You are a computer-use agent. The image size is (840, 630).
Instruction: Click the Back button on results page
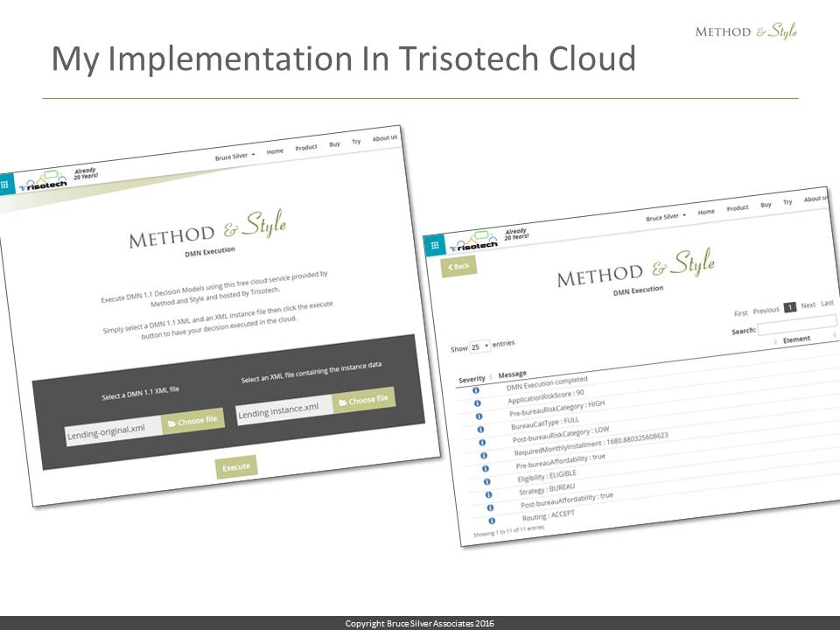pyautogui.click(x=458, y=266)
